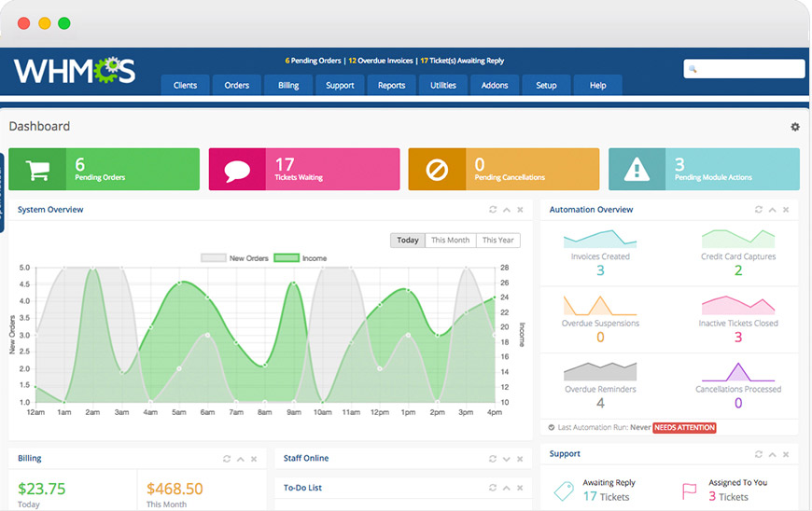
Task: Click the warning triangle Module Actions icon
Action: pyautogui.click(x=637, y=170)
